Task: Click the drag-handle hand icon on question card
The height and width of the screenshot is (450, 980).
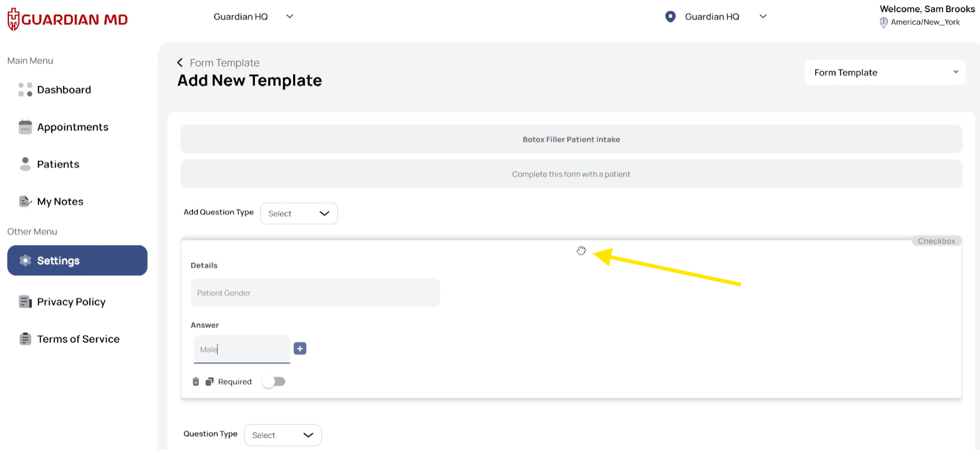Action: tap(581, 250)
